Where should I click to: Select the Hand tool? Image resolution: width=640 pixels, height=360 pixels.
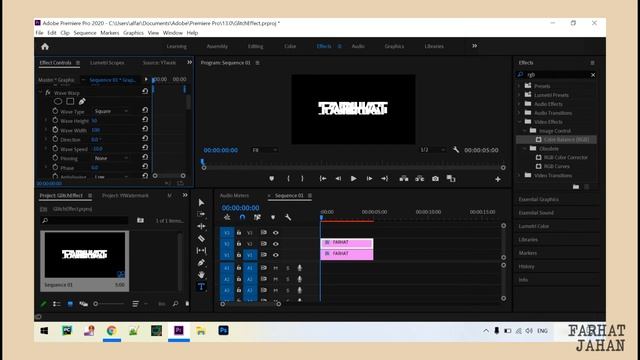201,274
